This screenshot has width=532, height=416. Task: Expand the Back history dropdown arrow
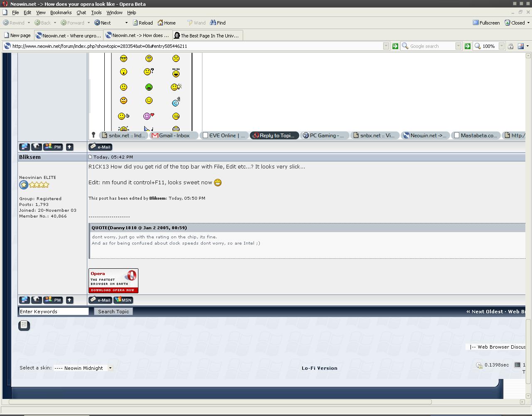click(x=55, y=23)
